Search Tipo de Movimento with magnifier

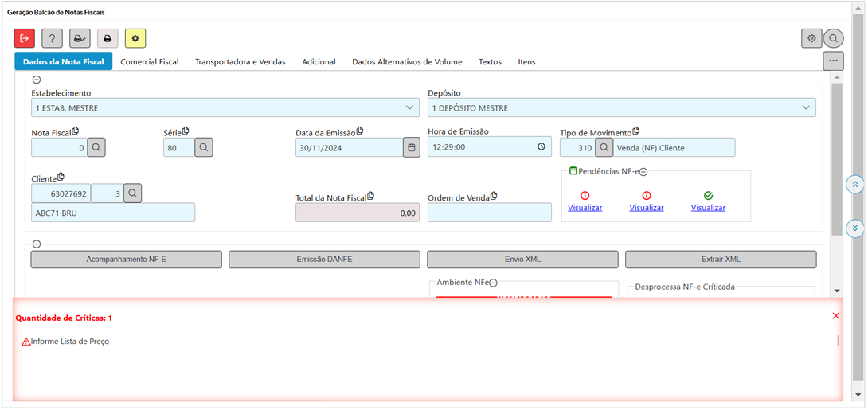[604, 147]
